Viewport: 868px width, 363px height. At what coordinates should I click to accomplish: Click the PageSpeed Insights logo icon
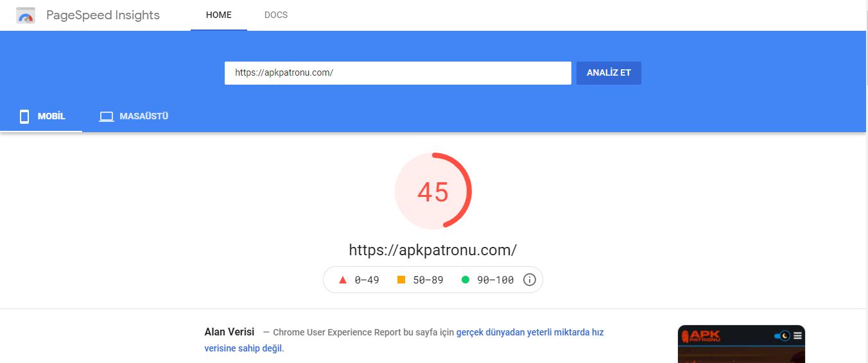pyautogui.click(x=26, y=15)
